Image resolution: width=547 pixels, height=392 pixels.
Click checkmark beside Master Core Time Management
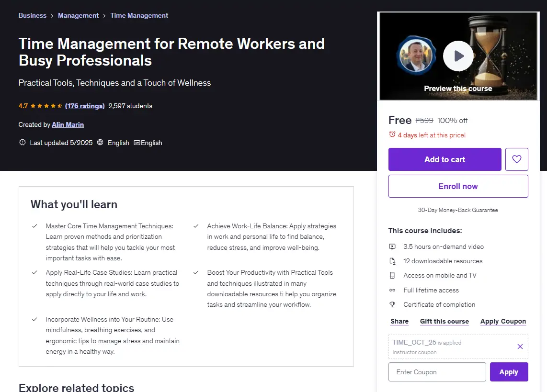point(34,226)
